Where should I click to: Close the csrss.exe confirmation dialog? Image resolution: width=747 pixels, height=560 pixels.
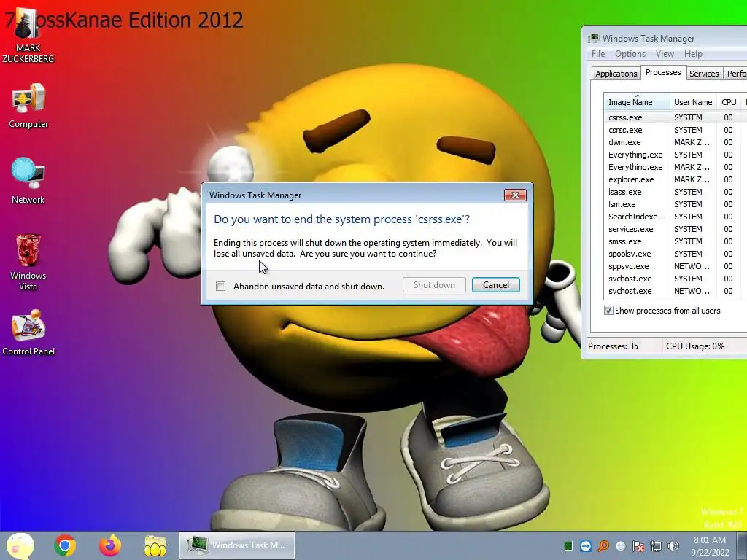[x=515, y=195]
